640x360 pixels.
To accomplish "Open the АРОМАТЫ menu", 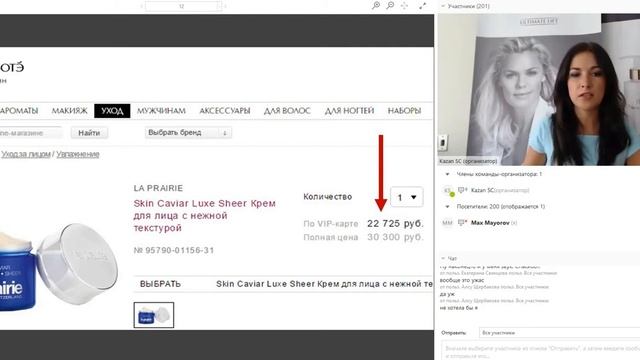I will click(x=19, y=111).
